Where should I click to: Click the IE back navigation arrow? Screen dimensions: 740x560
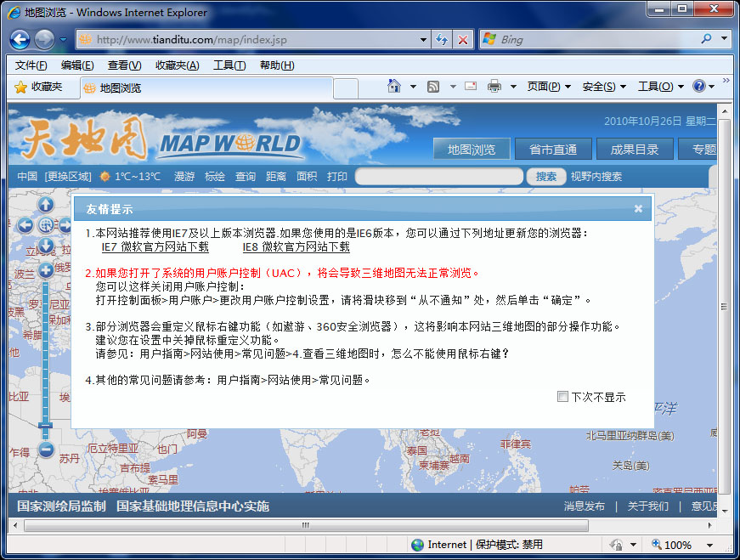coord(20,39)
